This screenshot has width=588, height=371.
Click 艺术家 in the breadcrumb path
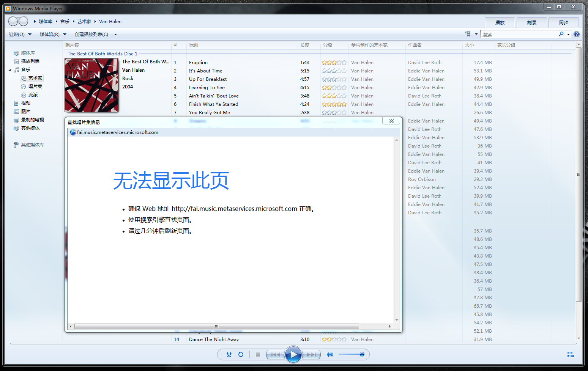pyautogui.click(x=84, y=22)
